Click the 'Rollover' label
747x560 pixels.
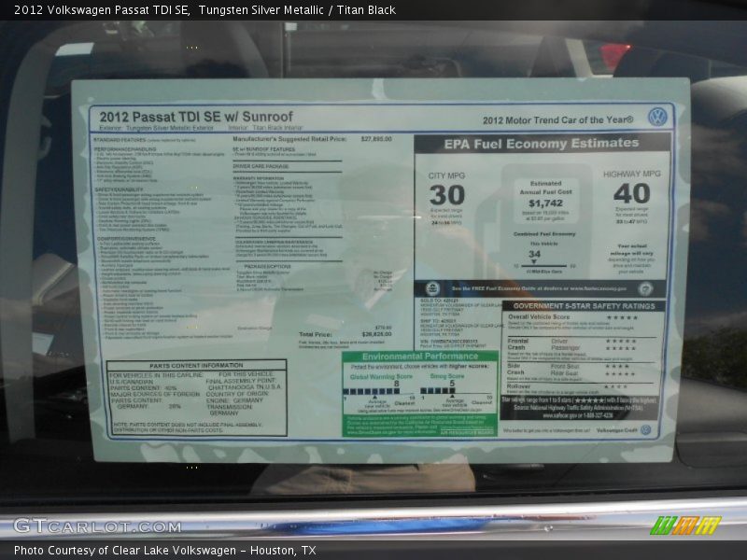pyautogui.click(x=518, y=386)
